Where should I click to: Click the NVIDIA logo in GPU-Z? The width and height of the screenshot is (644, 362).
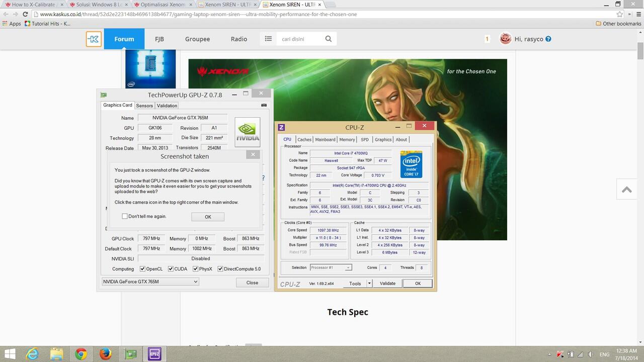248,132
